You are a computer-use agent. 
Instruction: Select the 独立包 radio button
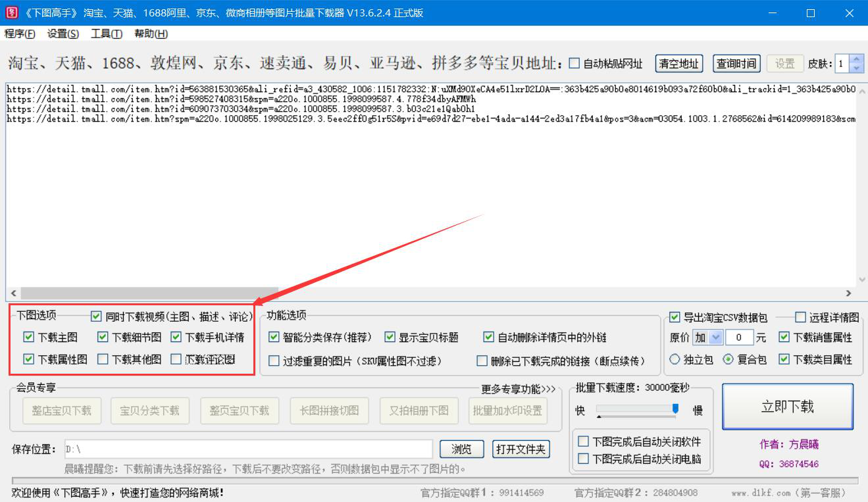click(x=675, y=359)
